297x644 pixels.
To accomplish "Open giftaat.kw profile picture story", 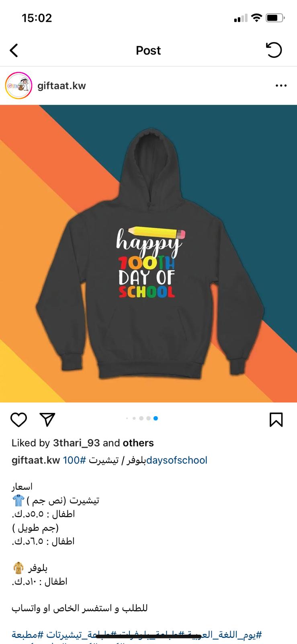I will pyautogui.click(x=18, y=85).
